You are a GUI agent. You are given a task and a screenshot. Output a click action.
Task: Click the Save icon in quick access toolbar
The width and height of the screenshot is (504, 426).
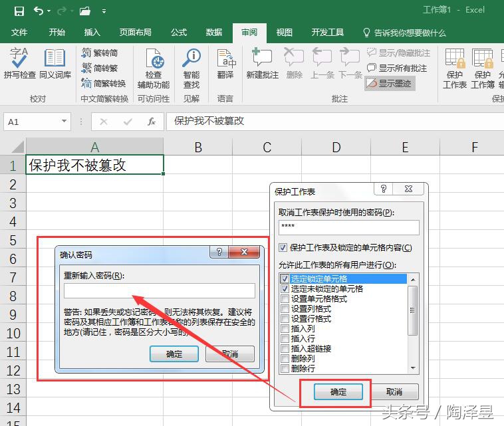[x=19, y=11]
